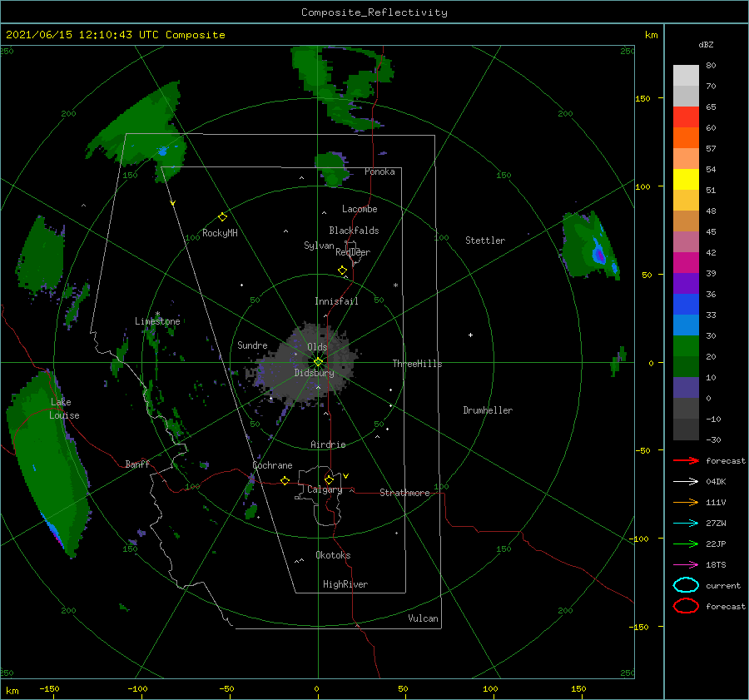The width and height of the screenshot is (749, 700).
Task: Click the Cochrane label
Action: point(272,465)
